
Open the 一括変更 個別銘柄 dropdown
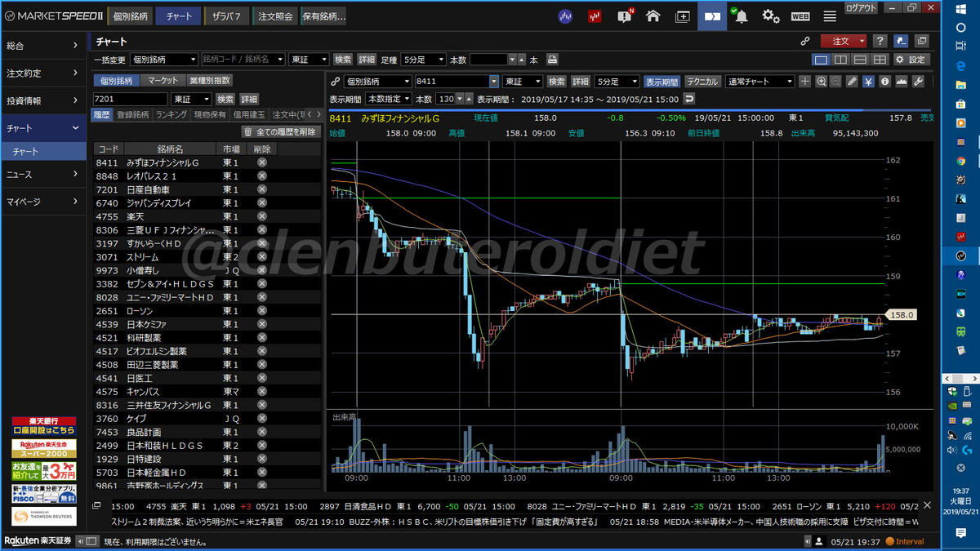point(164,60)
